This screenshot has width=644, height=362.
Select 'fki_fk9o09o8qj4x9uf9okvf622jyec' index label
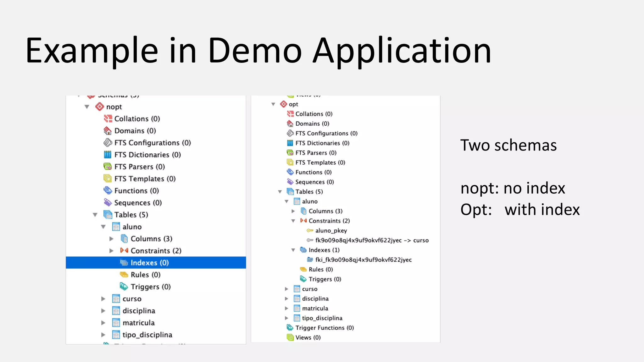coord(364,260)
